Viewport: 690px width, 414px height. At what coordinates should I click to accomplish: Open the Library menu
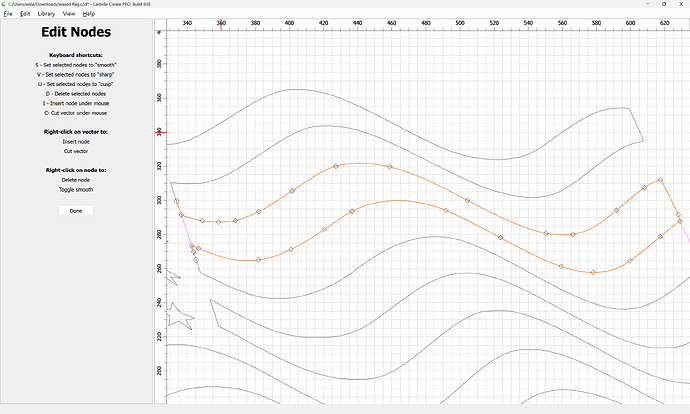46,14
